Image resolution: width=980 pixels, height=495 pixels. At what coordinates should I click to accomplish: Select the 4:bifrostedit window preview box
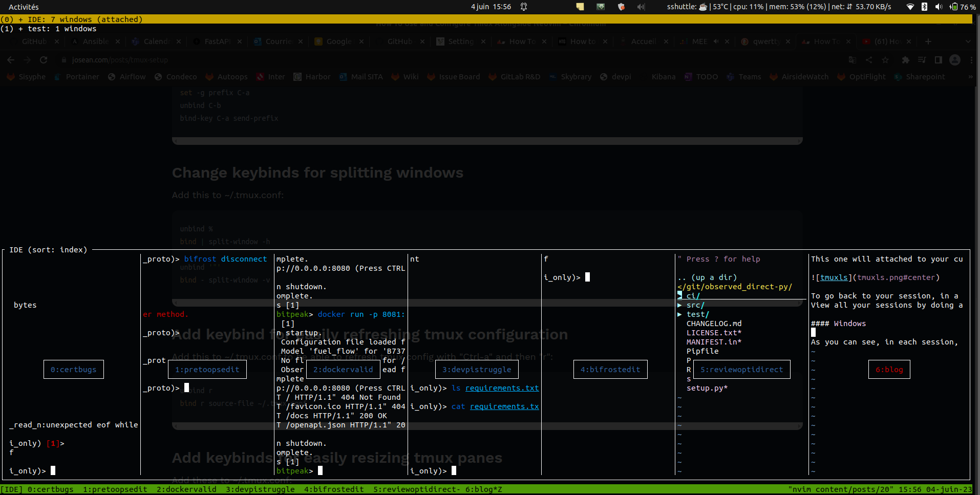(x=610, y=370)
